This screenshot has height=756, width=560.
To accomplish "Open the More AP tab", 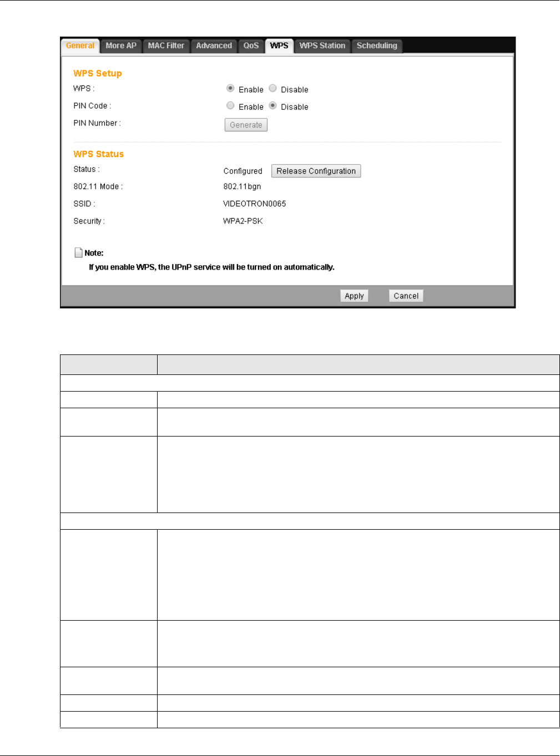I will pos(121,46).
